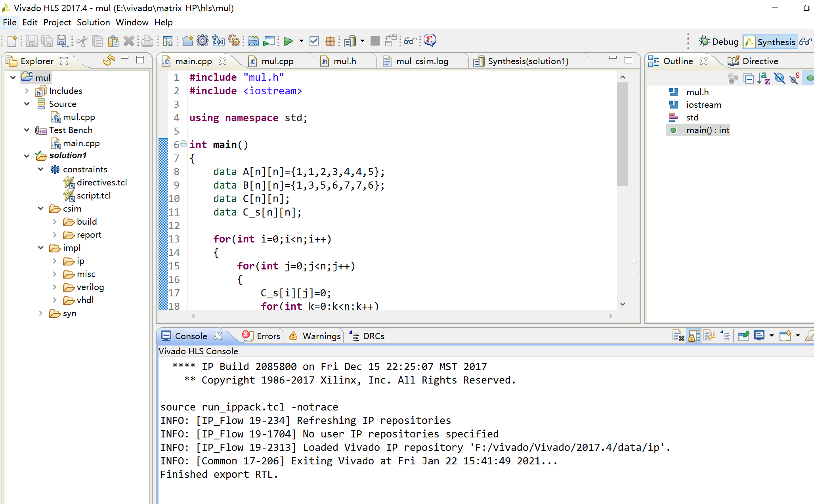Expand the syn folder

point(40,313)
